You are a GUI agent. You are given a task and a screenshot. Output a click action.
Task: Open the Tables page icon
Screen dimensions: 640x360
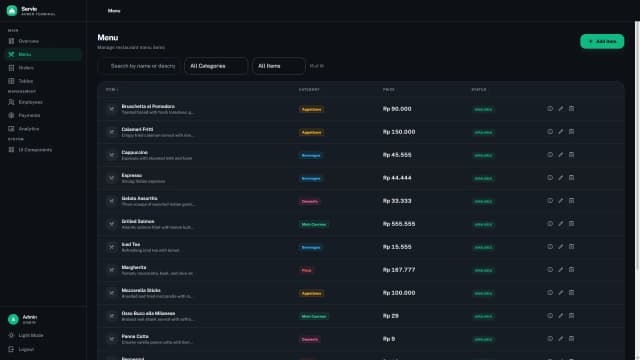(x=11, y=81)
